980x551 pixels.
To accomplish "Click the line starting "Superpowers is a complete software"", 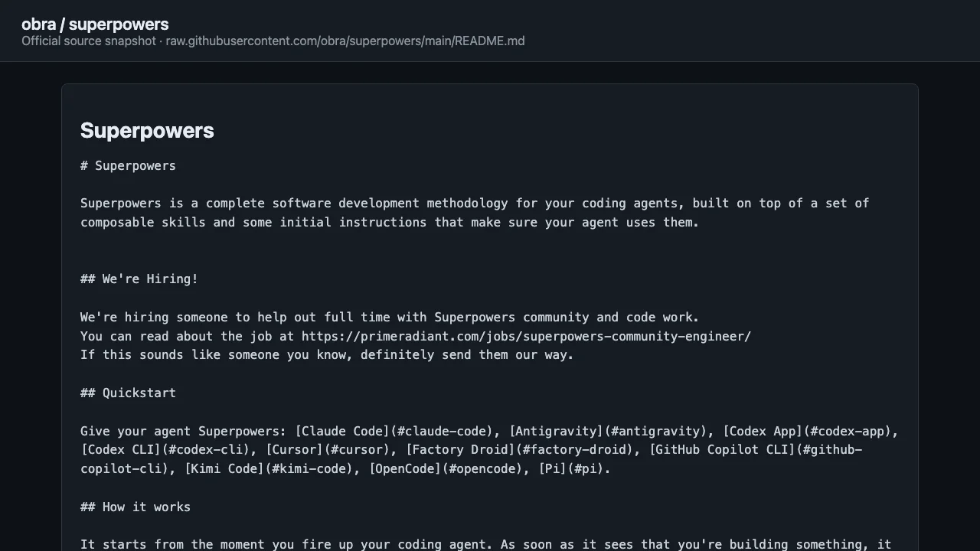I will [475, 204].
